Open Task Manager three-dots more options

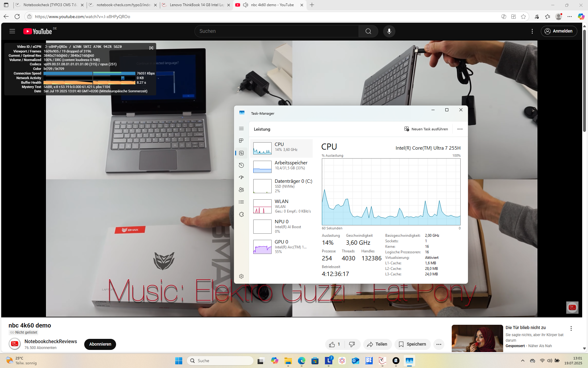click(460, 129)
